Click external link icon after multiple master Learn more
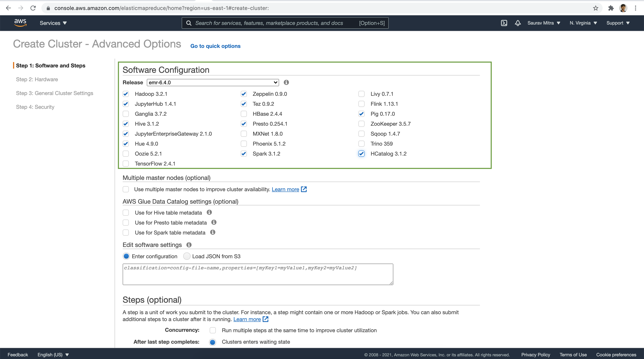The width and height of the screenshot is (644, 359). pos(304,189)
